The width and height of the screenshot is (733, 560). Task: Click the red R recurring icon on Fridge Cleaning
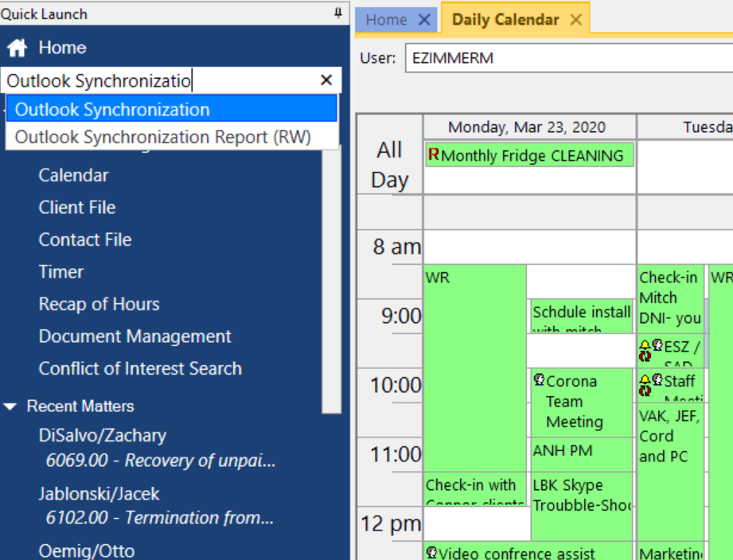pyautogui.click(x=433, y=154)
